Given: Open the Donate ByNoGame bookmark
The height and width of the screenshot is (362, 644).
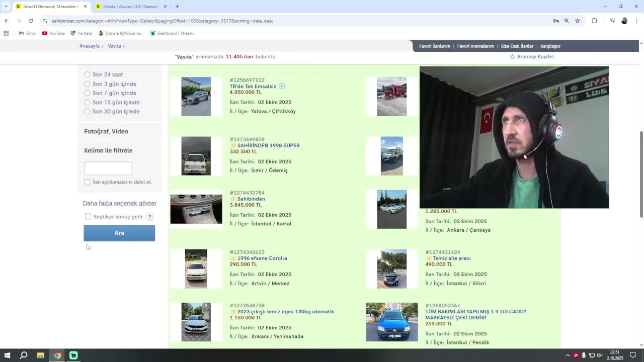Looking at the screenshot, I should click(x=121, y=33).
